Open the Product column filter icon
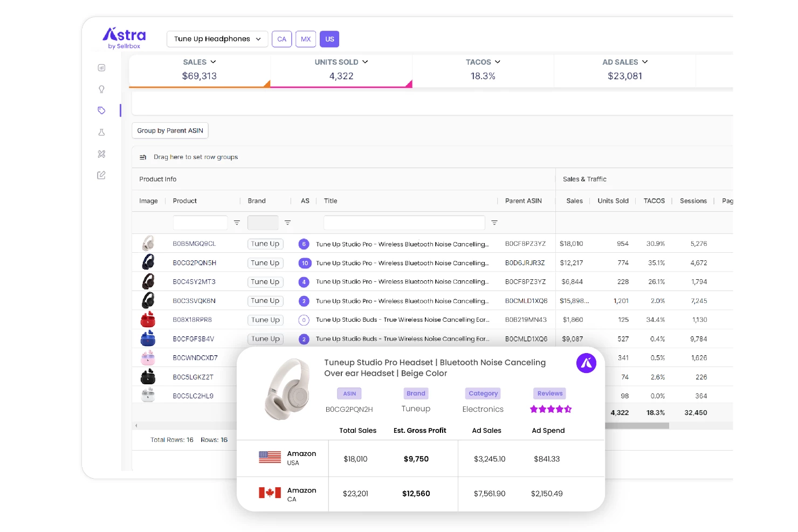This screenshot has width=798, height=532. (237, 223)
